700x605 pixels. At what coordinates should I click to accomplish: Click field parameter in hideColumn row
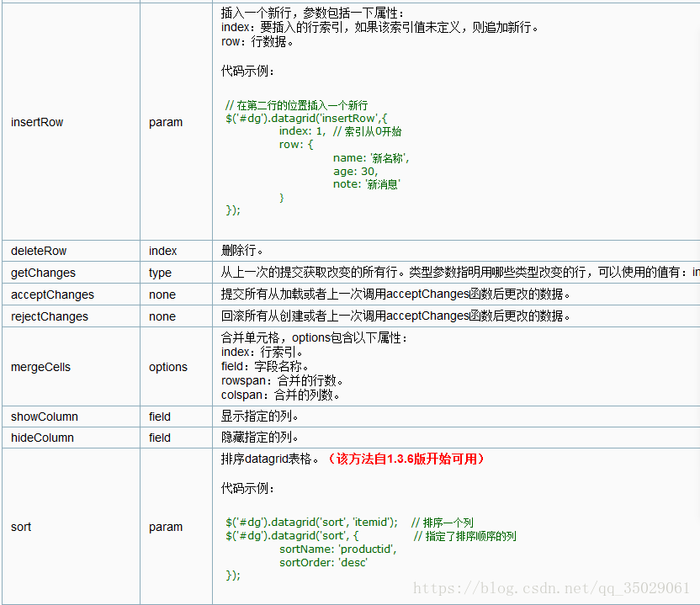point(160,438)
